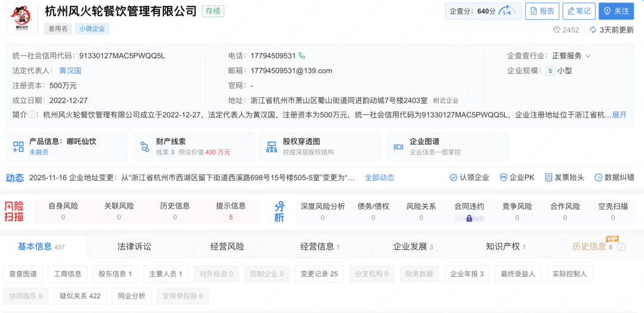Open 企业PK comparison
Image resolution: width=644 pixels, height=313 pixels.
[503, 178]
